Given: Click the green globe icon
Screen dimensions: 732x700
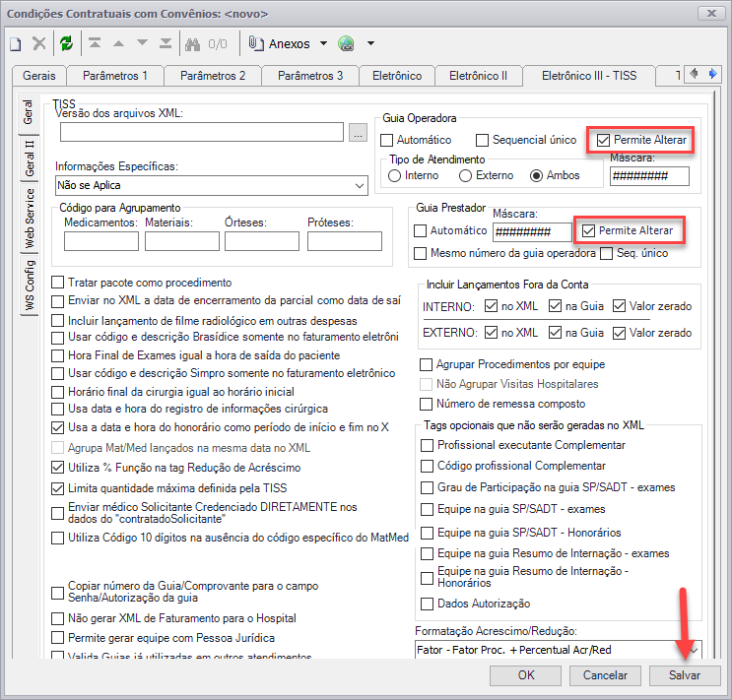Looking at the screenshot, I should 346,44.
